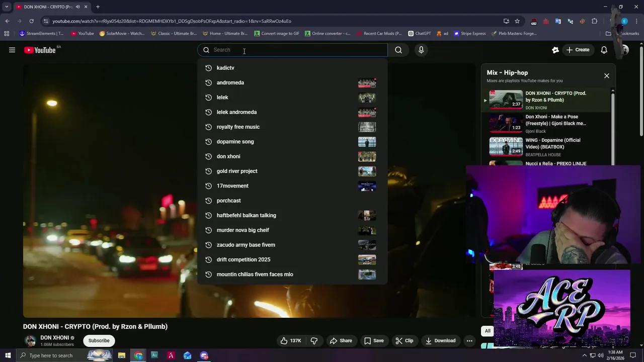
Task: Subscribe to DON XHONI channel
Action: coord(99,340)
